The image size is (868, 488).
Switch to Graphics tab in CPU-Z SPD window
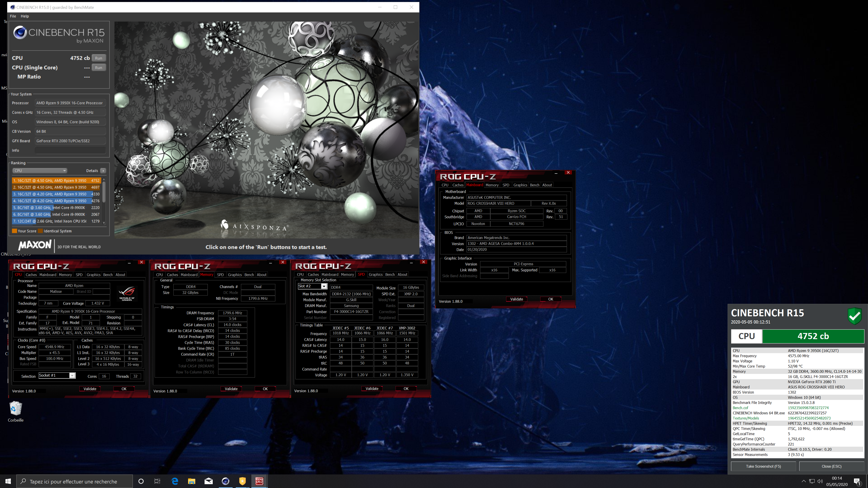[376, 274]
